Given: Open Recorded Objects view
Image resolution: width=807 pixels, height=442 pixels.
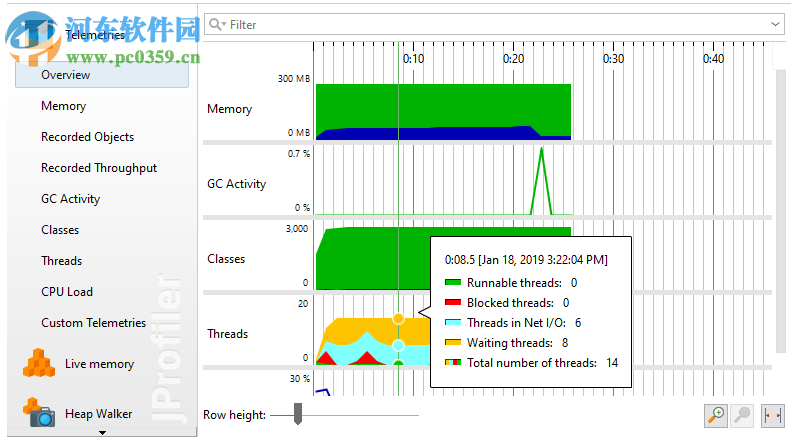Looking at the screenshot, I should click(x=87, y=137).
